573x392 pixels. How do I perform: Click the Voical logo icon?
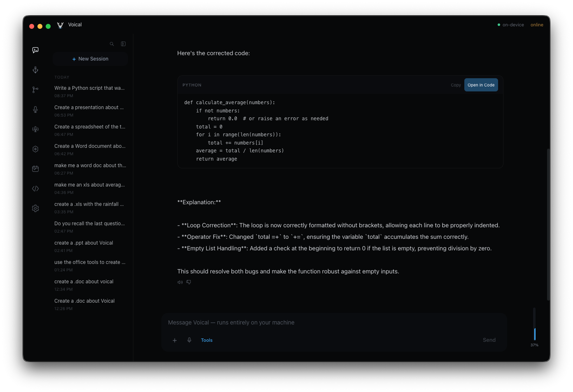coord(60,25)
